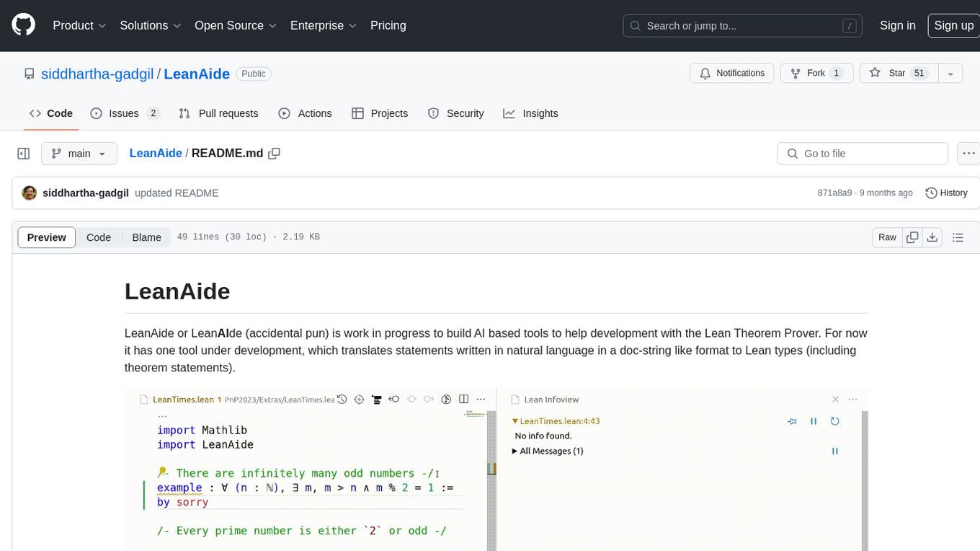
Task: Expand the Enterprise menu
Action: pyautogui.click(x=324, y=25)
